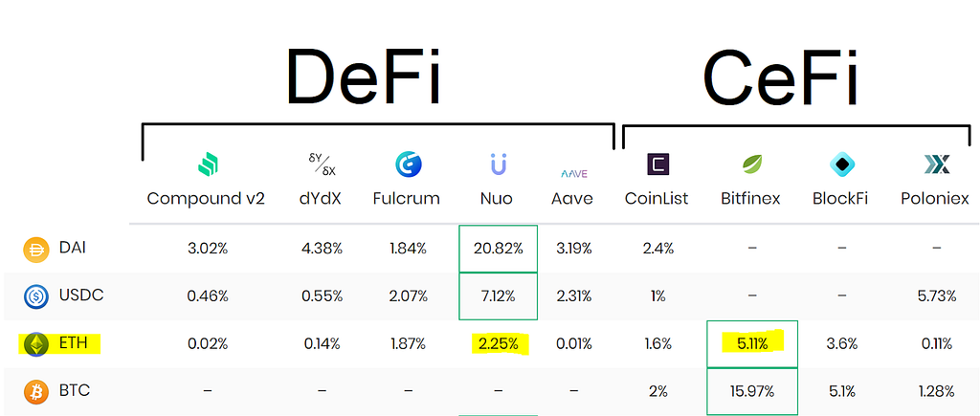Select the CeFi heading
Screen dimensions: 980x416
pyautogui.click(x=780, y=77)
